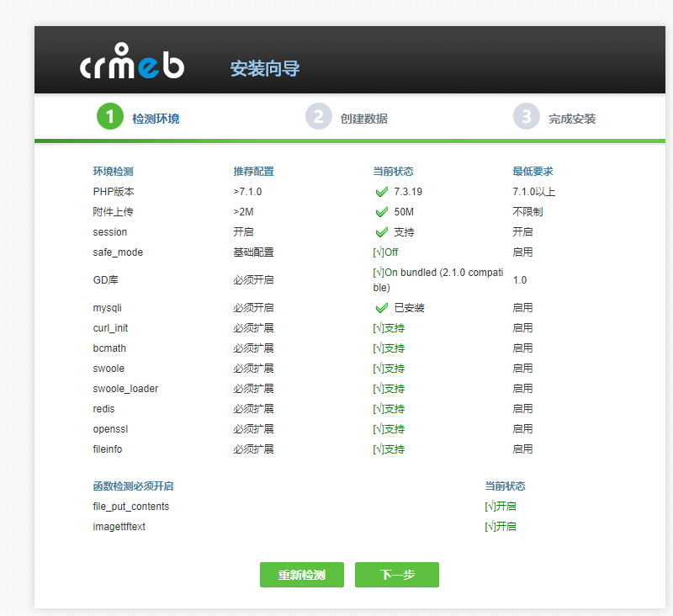Click imagettftext 开启 status
This screenshot has width=673, height=616.
click(500, 527)
